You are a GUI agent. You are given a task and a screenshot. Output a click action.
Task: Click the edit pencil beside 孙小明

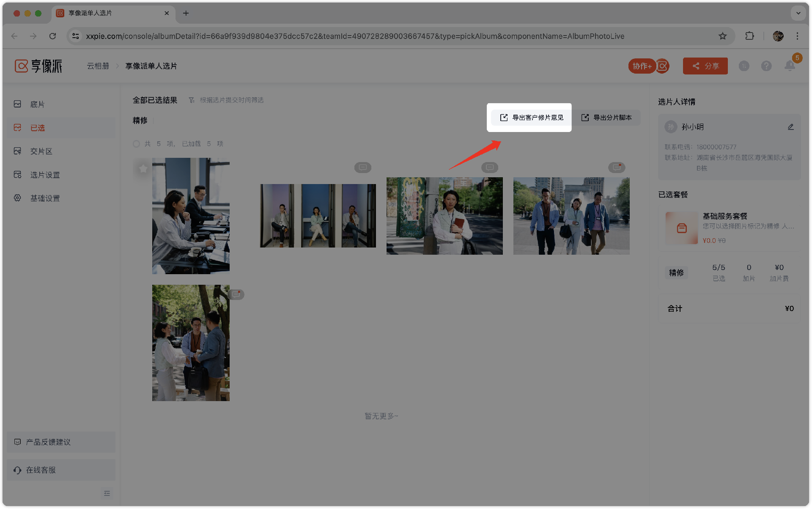coord(790,127)
